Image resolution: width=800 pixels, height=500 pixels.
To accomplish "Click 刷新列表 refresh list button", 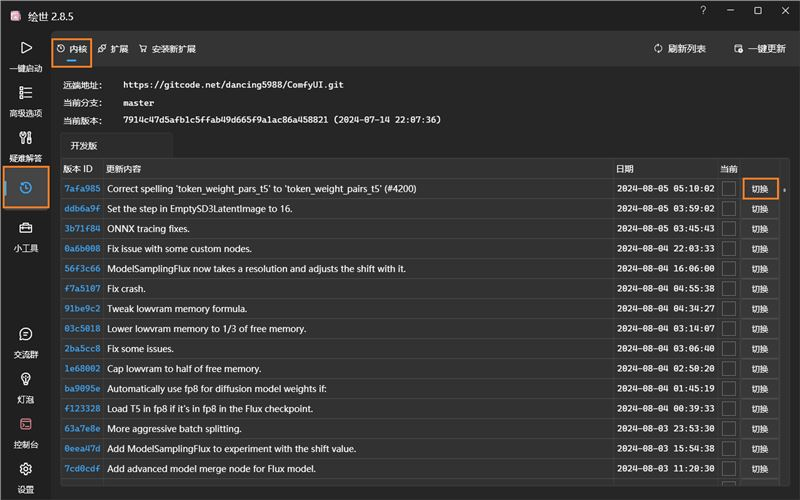I will coord(680,48).
